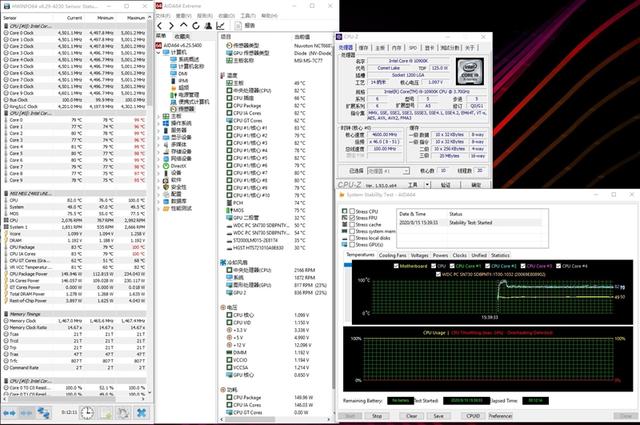Click the graph time scale slider

(347, 265)
